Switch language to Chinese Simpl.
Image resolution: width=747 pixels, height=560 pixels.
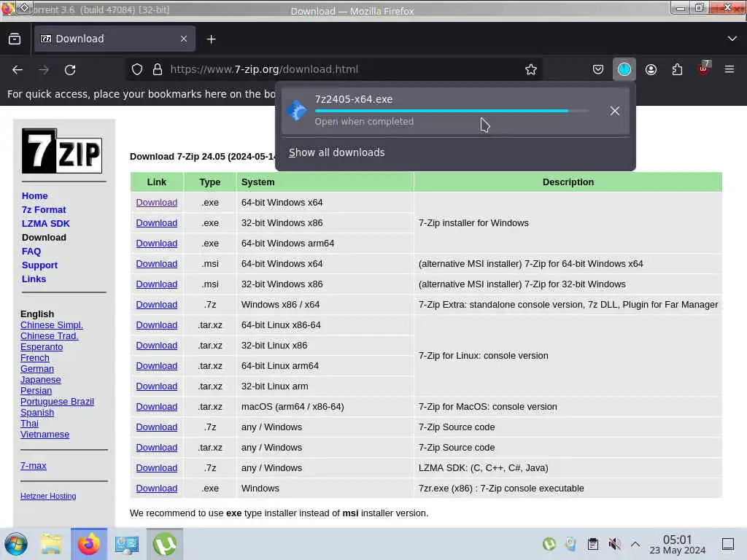click(x=52, y=324)
